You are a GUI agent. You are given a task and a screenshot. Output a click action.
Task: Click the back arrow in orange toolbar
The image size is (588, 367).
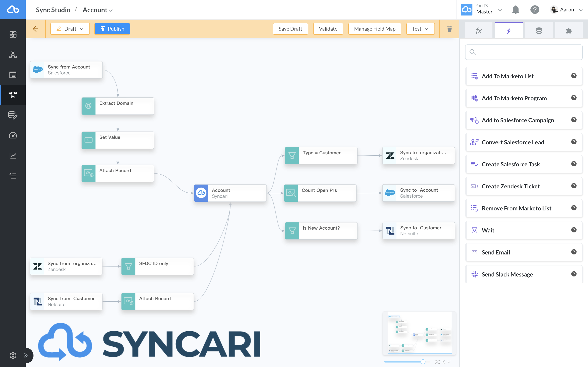click(36, 29)
